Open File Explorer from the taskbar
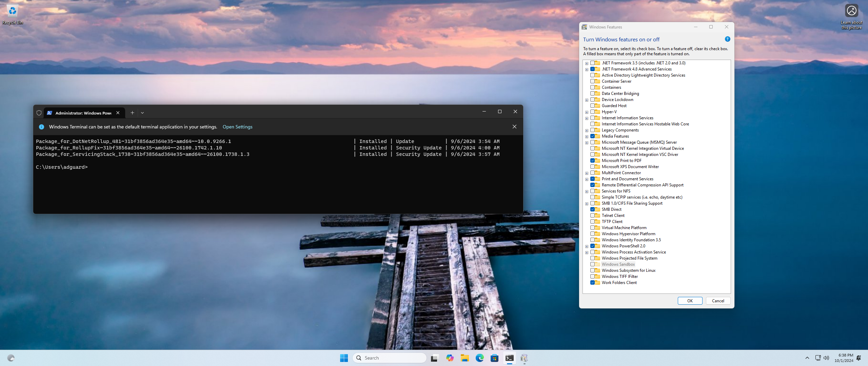The height and width of the screenshot is (366, 868). [x=465, y=358]
